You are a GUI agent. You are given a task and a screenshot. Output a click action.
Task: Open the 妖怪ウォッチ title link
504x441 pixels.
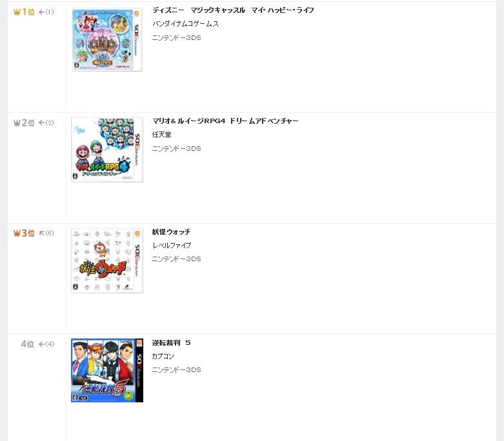pyautogui.click(x=171, y=232)
